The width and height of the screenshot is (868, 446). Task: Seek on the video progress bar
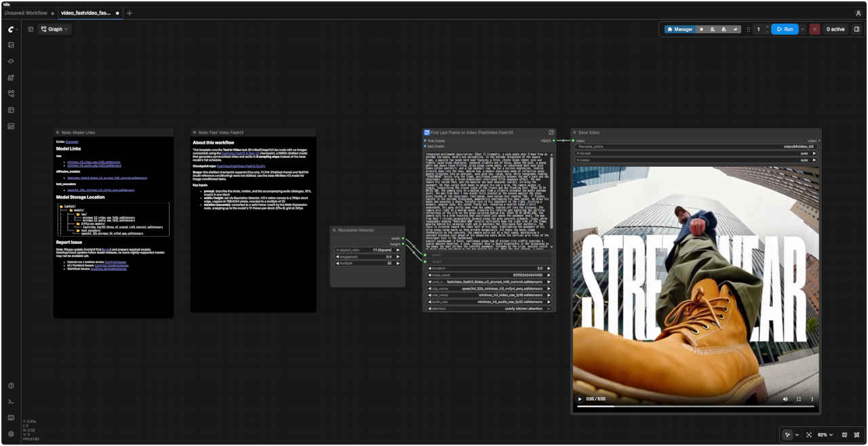pos(696,407)
